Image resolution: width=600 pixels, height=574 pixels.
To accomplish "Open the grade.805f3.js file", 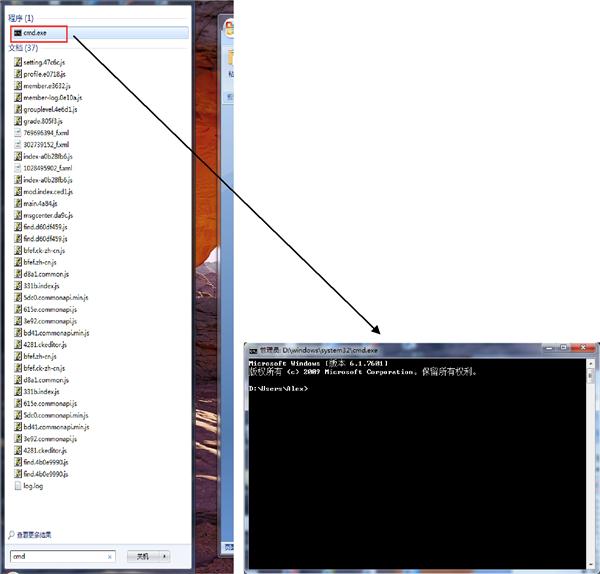I will point(38,121).
